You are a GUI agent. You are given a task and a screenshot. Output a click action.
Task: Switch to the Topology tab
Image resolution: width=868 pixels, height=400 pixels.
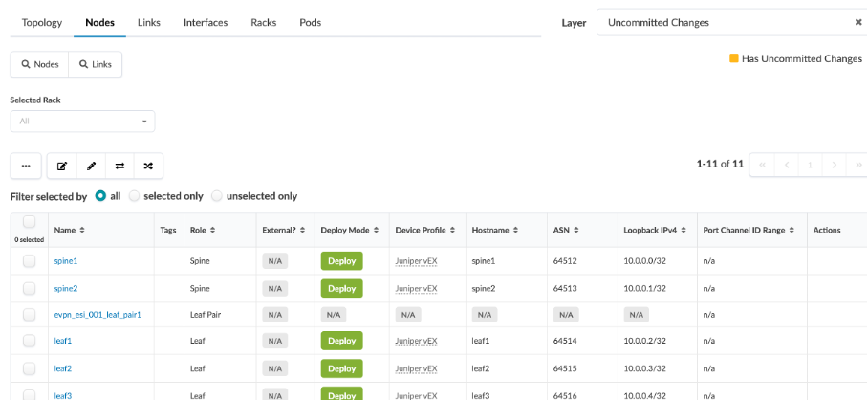coord(41,22)
